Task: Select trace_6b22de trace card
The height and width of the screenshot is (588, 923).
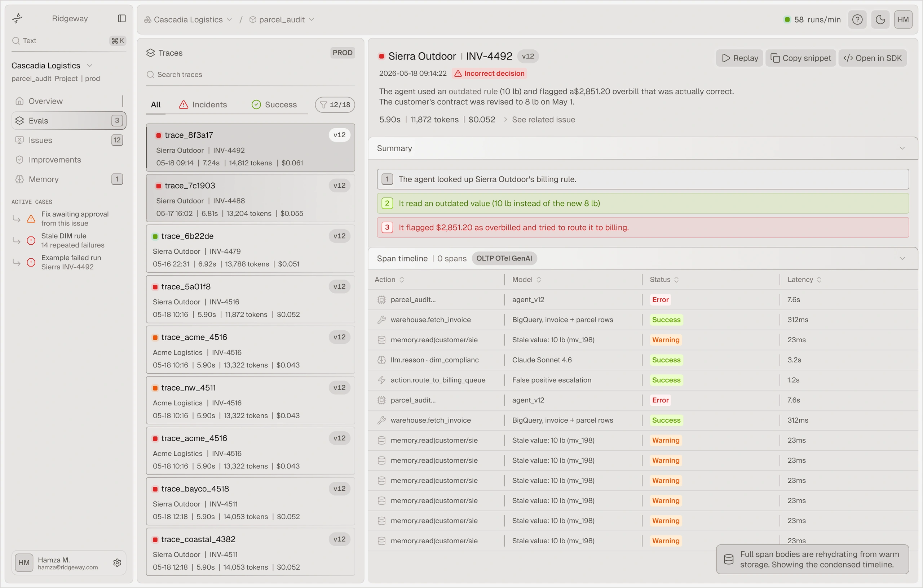Action: (250, 249)
